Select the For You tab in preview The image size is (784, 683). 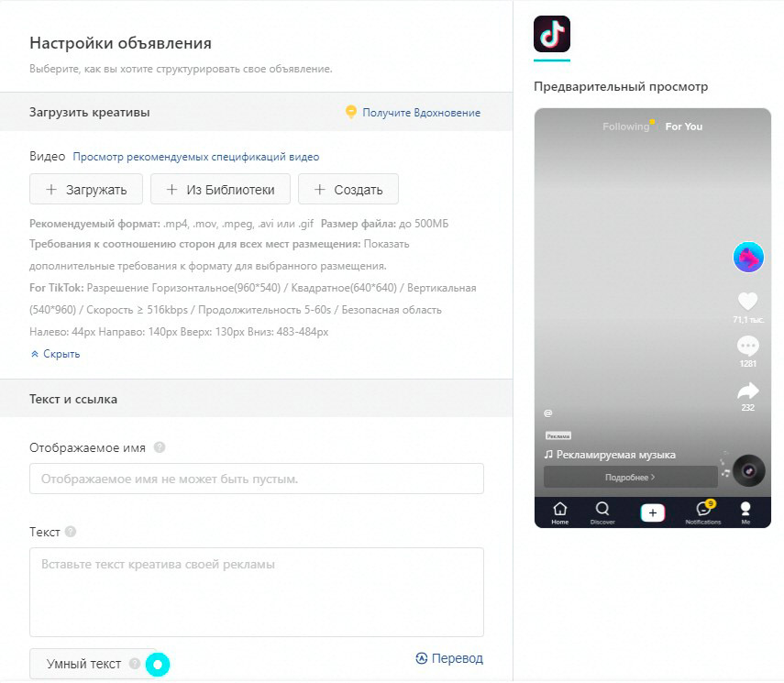click(x=684, y=127)
